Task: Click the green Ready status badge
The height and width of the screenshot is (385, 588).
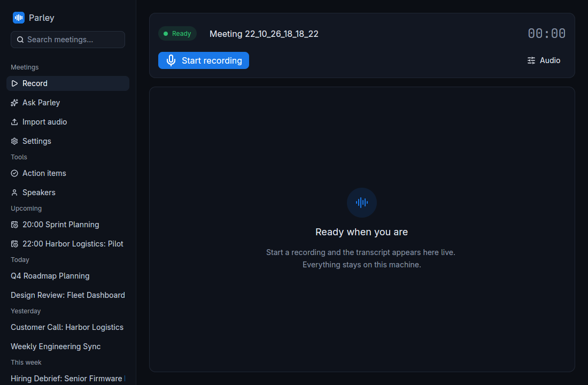Action: (x=177, y=34)
